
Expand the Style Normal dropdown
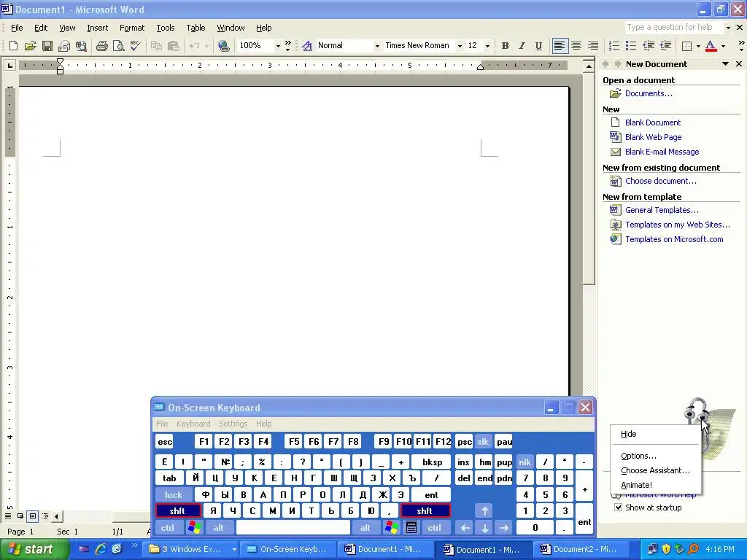[377, 46]
